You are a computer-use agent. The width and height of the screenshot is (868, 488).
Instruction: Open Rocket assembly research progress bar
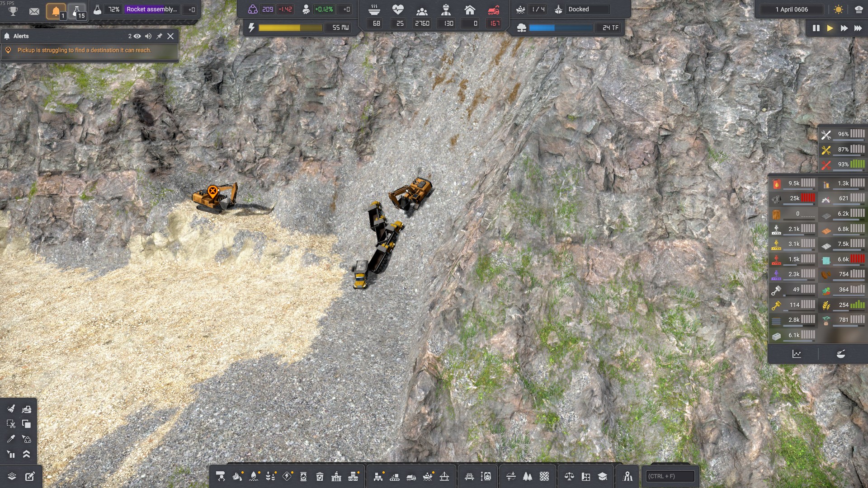click(152, 9)
